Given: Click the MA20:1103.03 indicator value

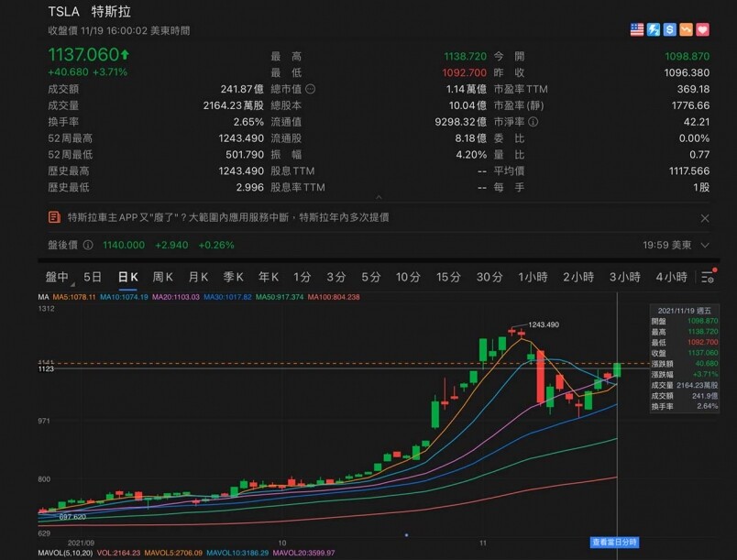Looking at the screenshot, I should coord(175,297).
